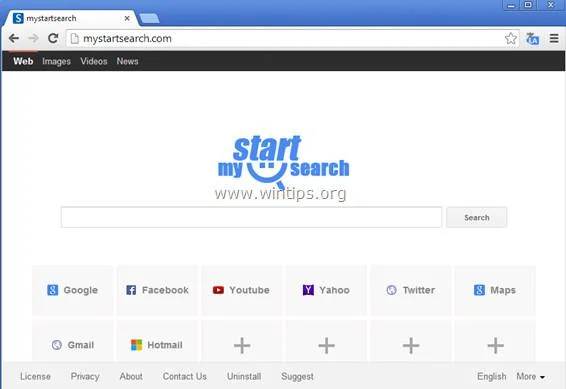Focus the main search text box
This screenshot has height=389, width=566.
pos(251,217)
